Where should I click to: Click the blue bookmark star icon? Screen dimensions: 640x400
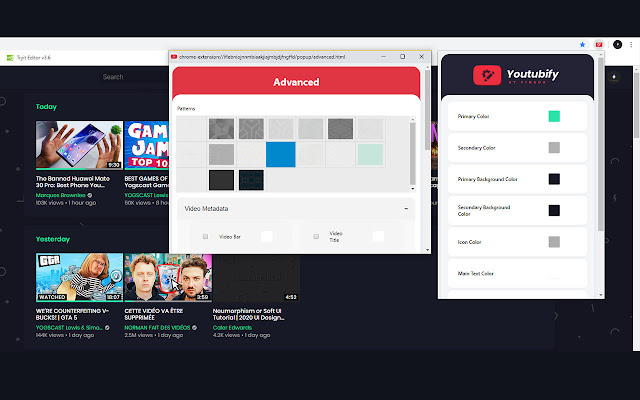click(x=582, y=44)
